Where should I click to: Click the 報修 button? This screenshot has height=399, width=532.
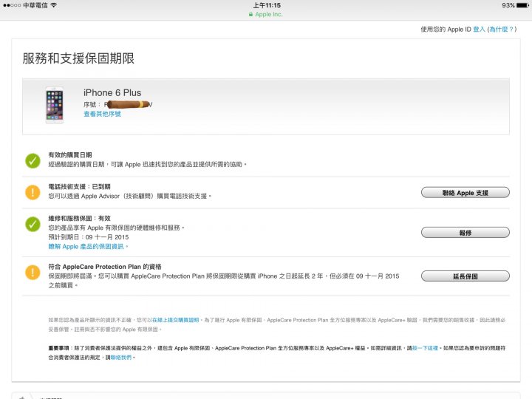[x=465, y=233]
